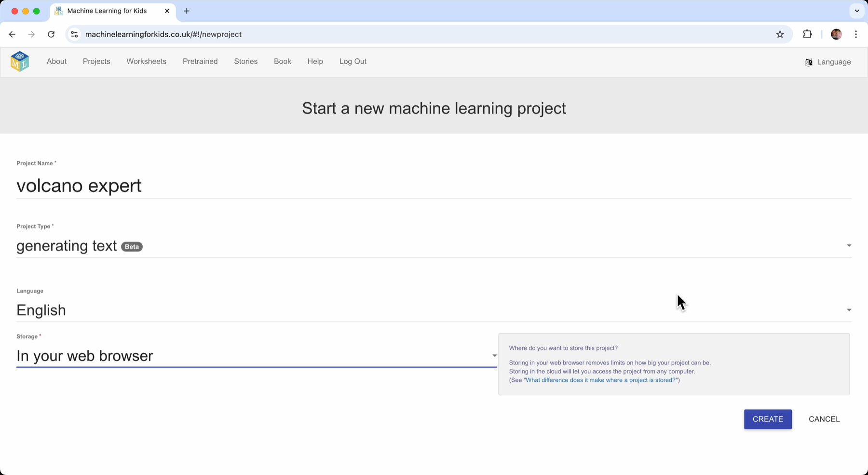The width and height of the screenshot is (868, 475).
Task: View site information icon in address bar
Action: pos(74,34)
